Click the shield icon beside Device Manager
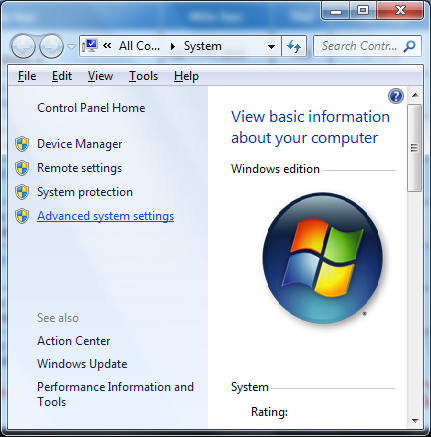 (x=22, y=144)
